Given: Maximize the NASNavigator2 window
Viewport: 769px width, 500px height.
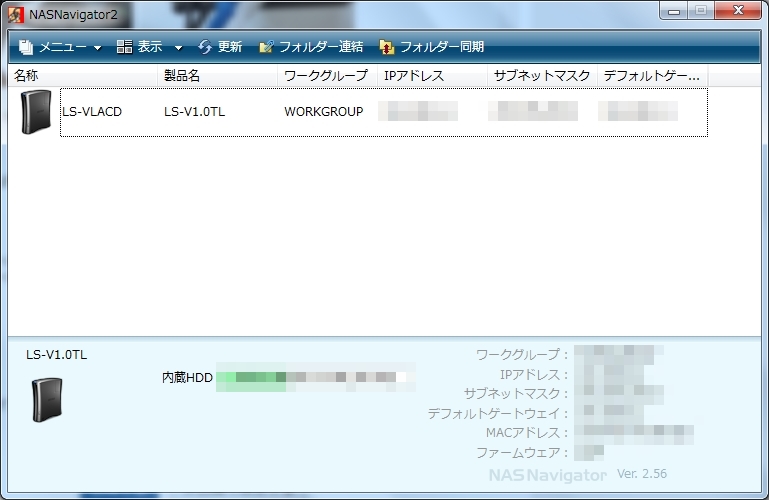Looking at the screenshot, I should click(x=701, y=11).
